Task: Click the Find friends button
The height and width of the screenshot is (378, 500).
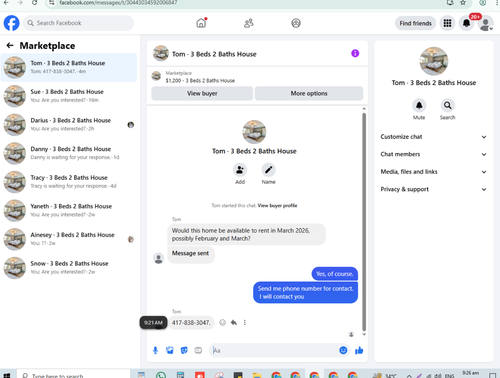Action: tap(415, 23)
